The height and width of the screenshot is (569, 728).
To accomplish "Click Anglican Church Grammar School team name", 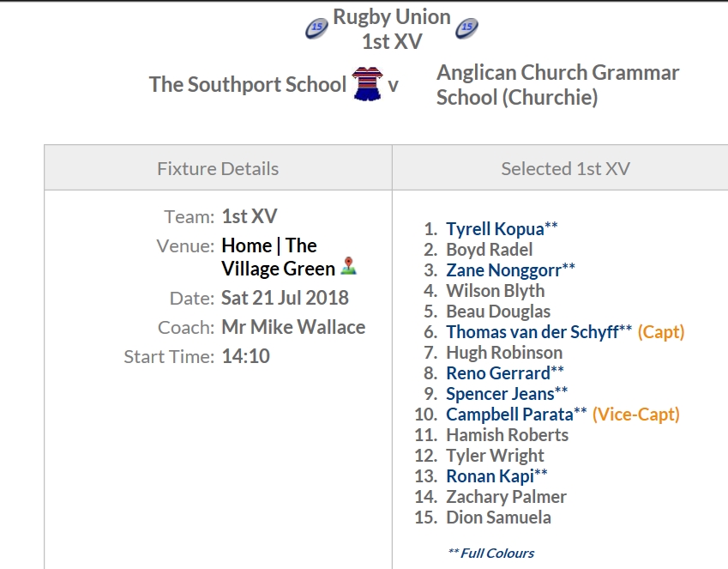I will click(557, 85).
